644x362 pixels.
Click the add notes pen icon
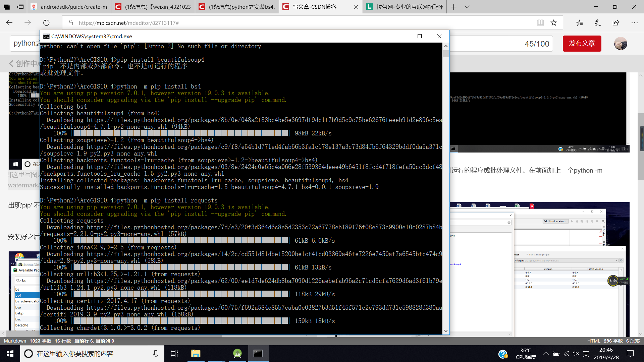coord(597,23)
